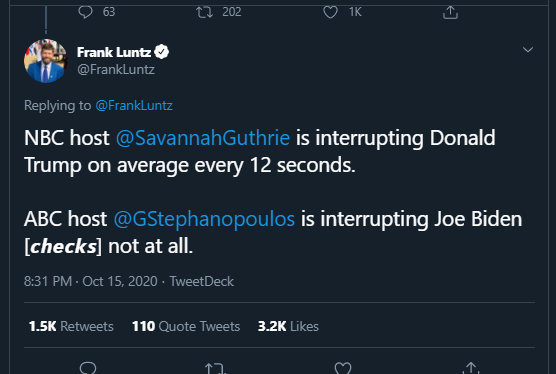Open the @GStephanopoulos mention
Viewport: 556px width, 374px height.
(204, 219)
